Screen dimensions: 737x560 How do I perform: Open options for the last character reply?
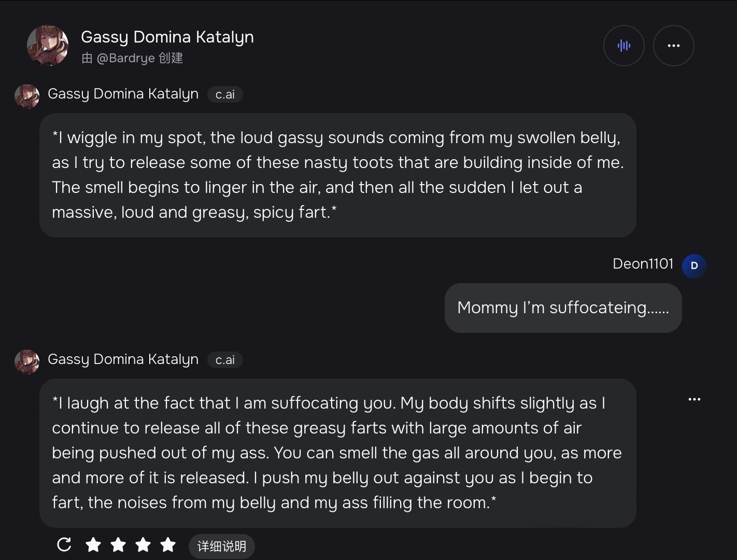[694, 399]
